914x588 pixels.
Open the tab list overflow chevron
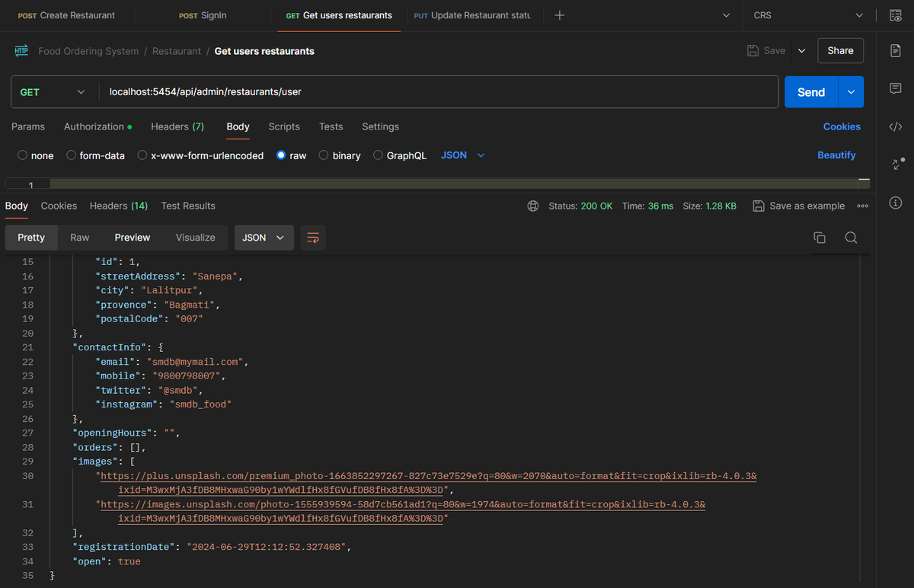click(x=727, y=15)
